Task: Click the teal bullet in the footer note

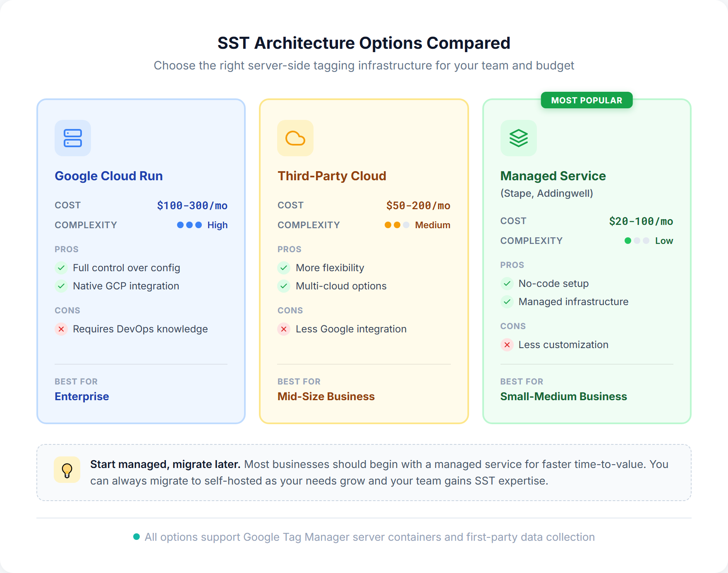Action: (136, 537)
